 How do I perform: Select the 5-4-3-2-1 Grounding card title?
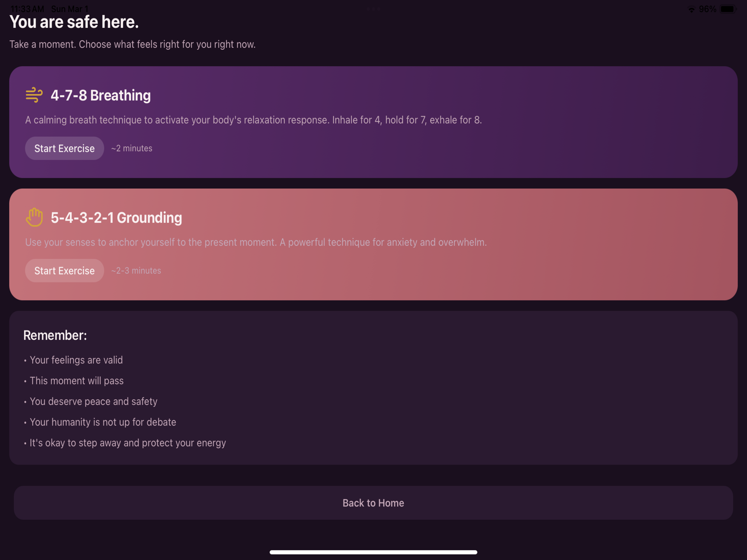(116, 217)
